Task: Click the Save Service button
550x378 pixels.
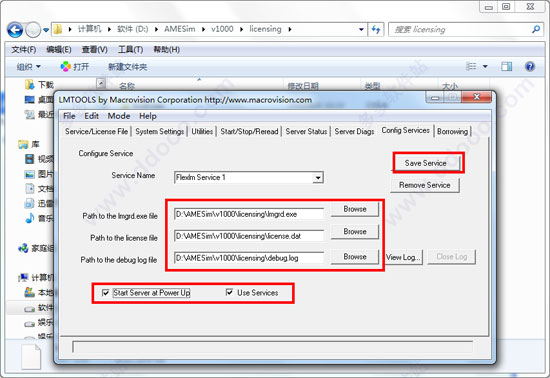Action: coord(425,163)
